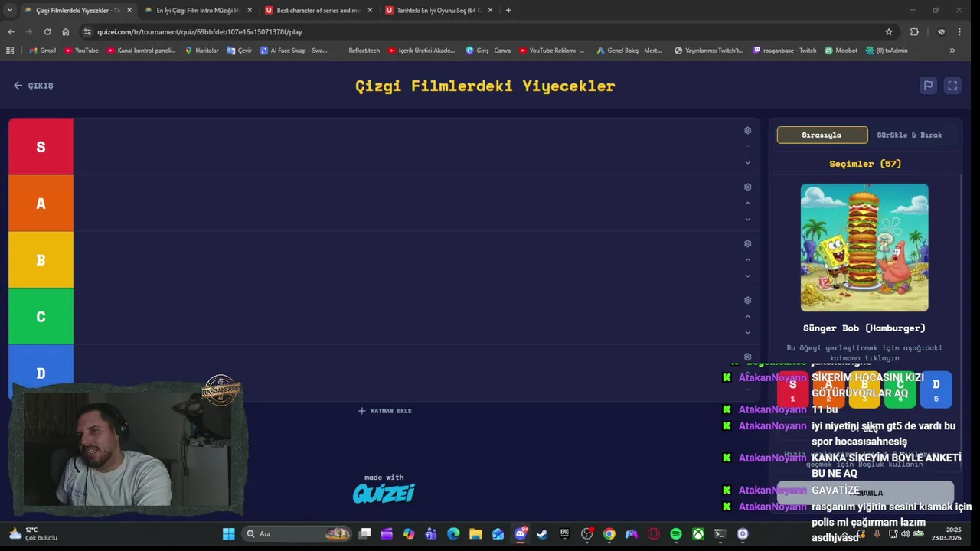The image size is (980, 551).
Task: Open settings gear for tier S
Action: click(x=747, y=130)
